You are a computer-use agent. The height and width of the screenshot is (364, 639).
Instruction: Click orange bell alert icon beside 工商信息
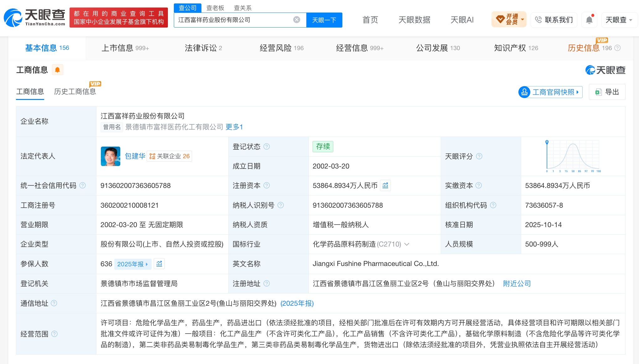click(57, 70)
